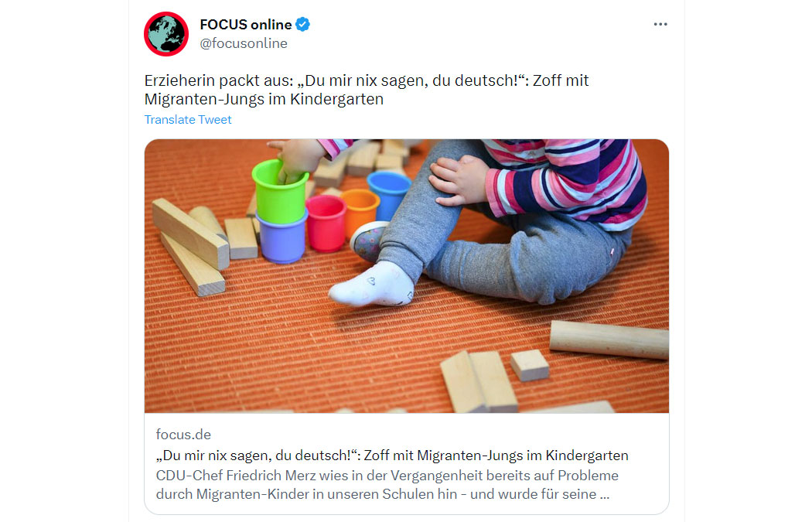Click the purple cup under the green cup
The height and width of the screenshot is (522, 812).
(283, 237)
